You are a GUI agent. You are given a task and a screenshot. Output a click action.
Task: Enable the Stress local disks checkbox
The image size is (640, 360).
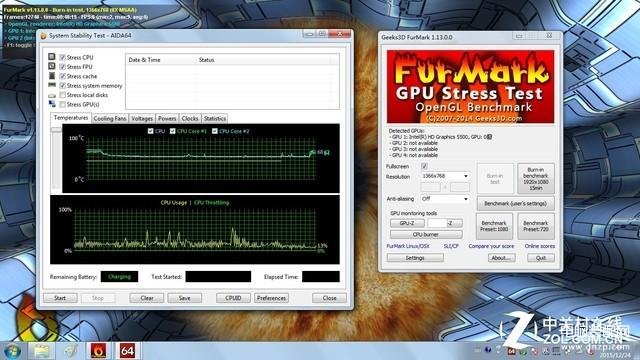(x=62, y=95)
